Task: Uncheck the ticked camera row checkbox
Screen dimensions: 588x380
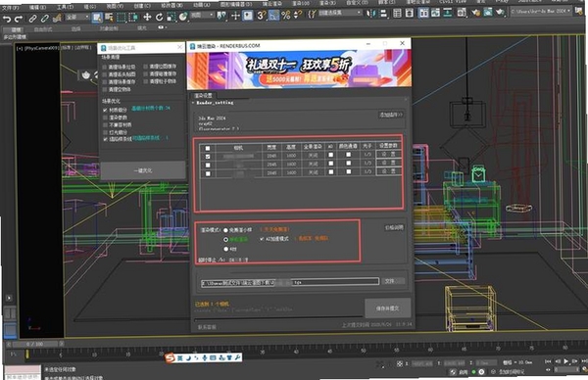Action: 208,157
